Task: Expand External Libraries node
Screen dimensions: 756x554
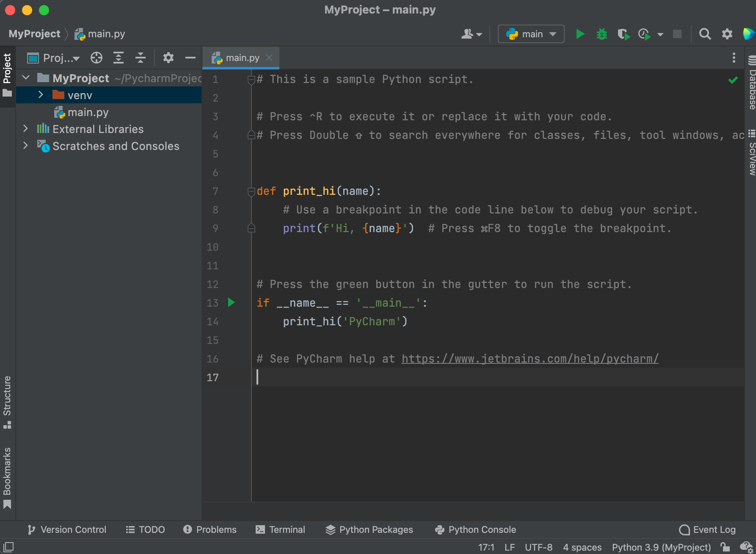Action: tap(25, 129)
